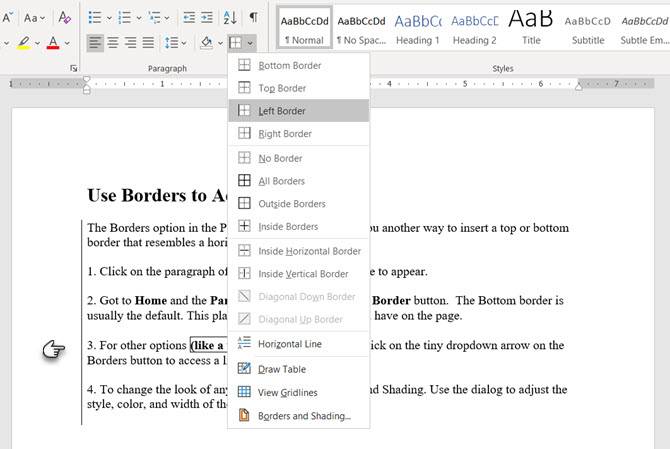Apply the Heading 1 style

point(418,27)
